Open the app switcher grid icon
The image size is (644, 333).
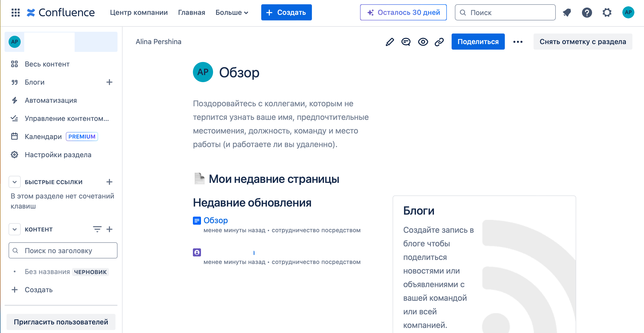(x=16, y=12)
